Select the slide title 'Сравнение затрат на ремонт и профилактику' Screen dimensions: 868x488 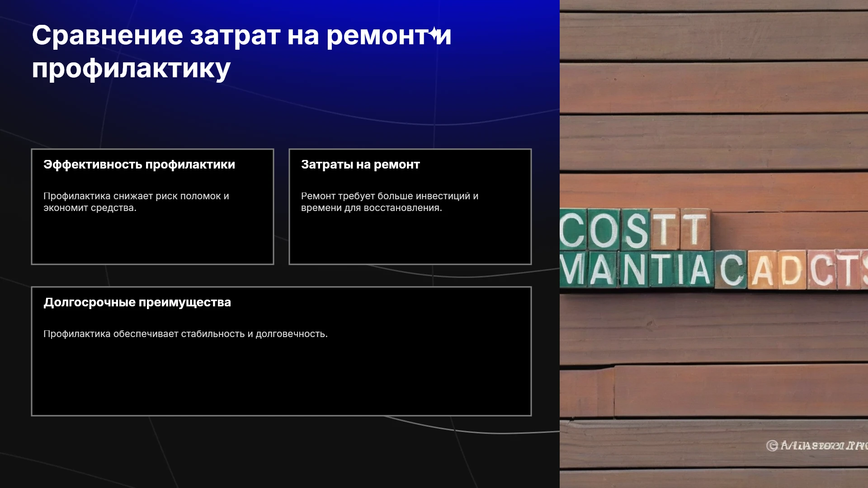click(241, 52)
